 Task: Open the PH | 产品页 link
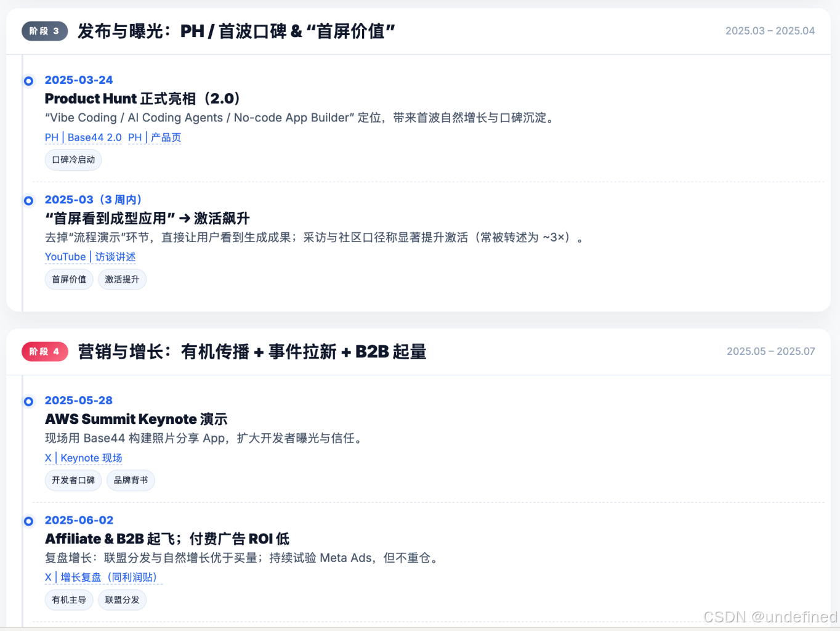point(155,137)
